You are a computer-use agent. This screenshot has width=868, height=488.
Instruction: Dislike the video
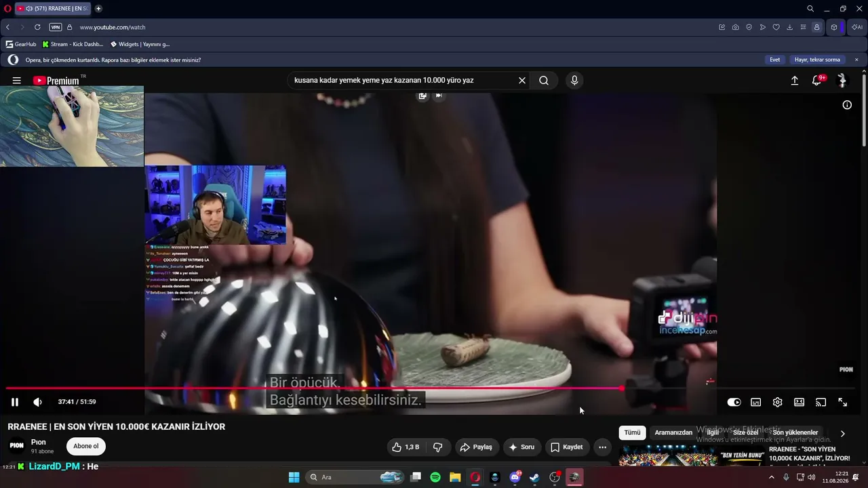438,447
